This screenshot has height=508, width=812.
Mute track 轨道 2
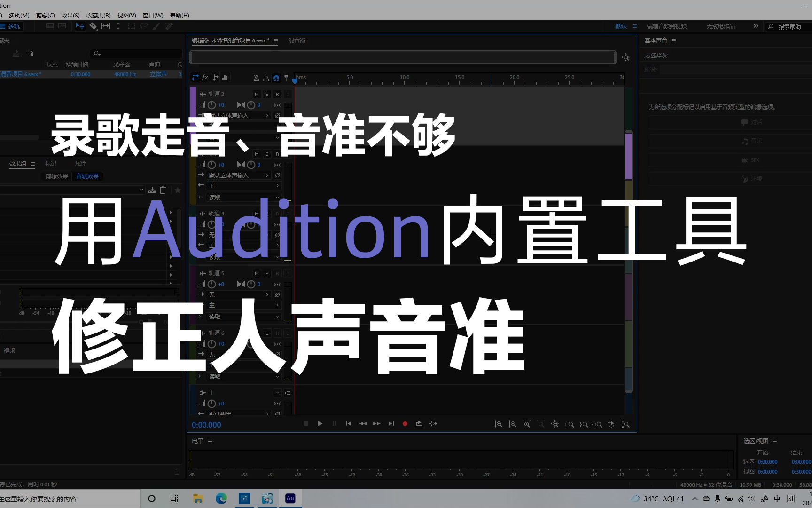pos(257,95)
